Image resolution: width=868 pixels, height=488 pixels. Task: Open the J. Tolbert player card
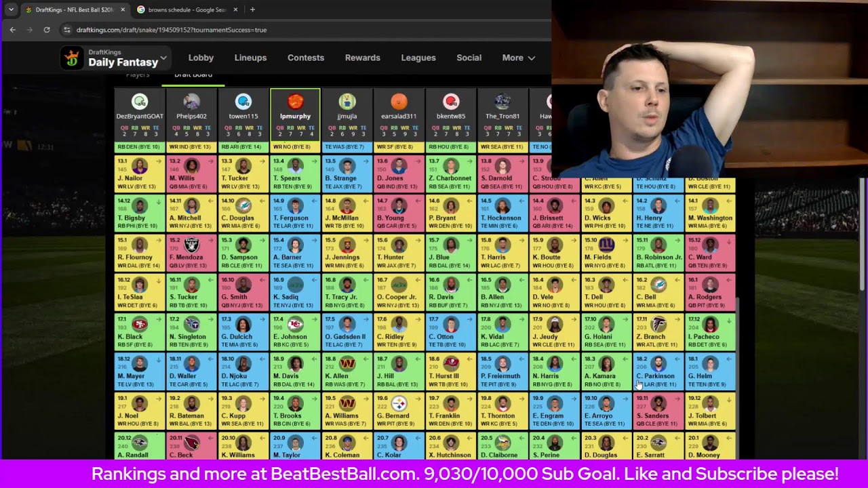[x=710, y=411]
